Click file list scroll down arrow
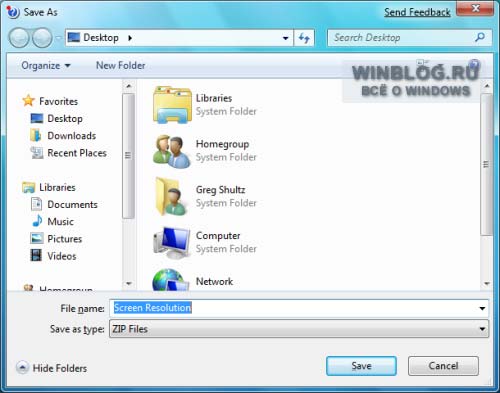The width and height of the screenshot is (500, 393). [x=487, y=284]
